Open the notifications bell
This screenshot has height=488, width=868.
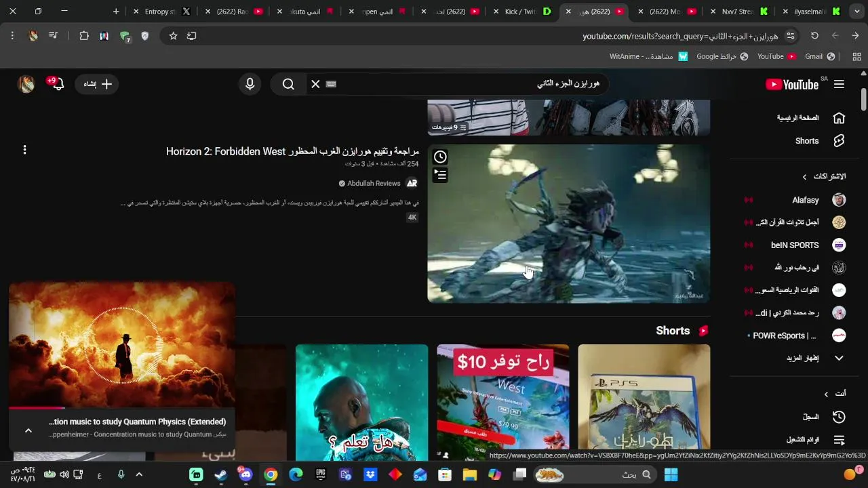(58, 84)
